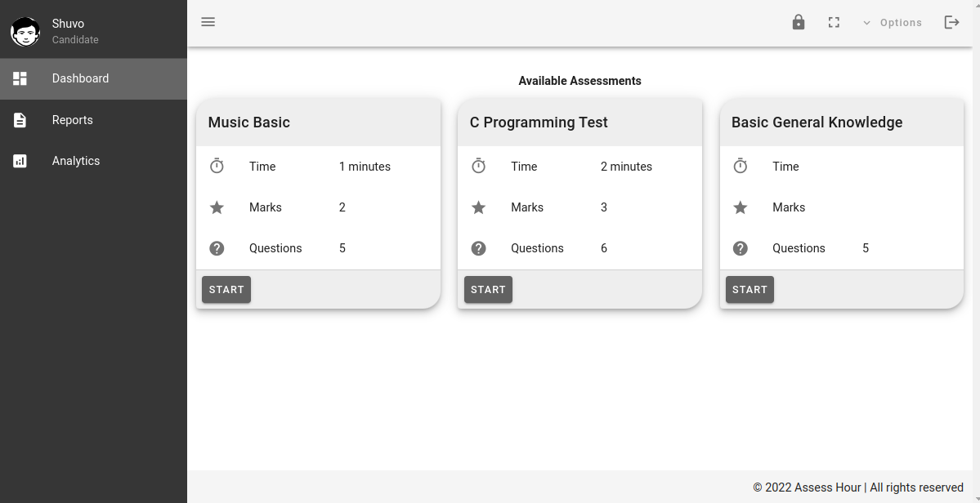Click the C Programming Test star icon
Screen dimensions: 980x503
click(x=479, y=207)
